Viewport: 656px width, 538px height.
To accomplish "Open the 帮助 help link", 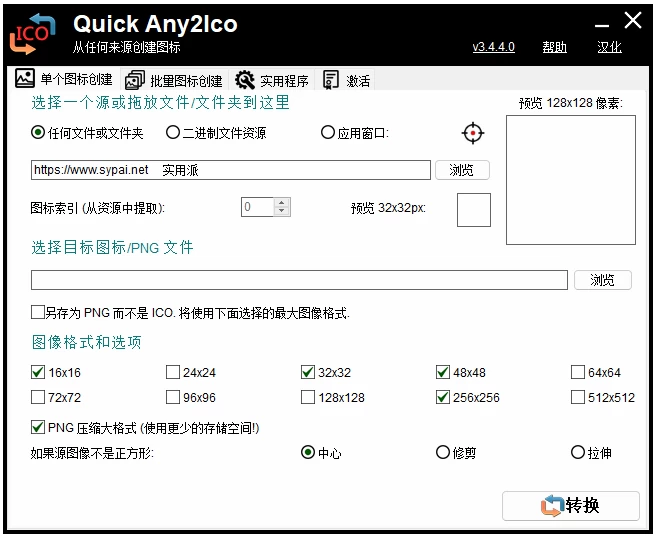I will pyautogui.click(x=554, y=47).
